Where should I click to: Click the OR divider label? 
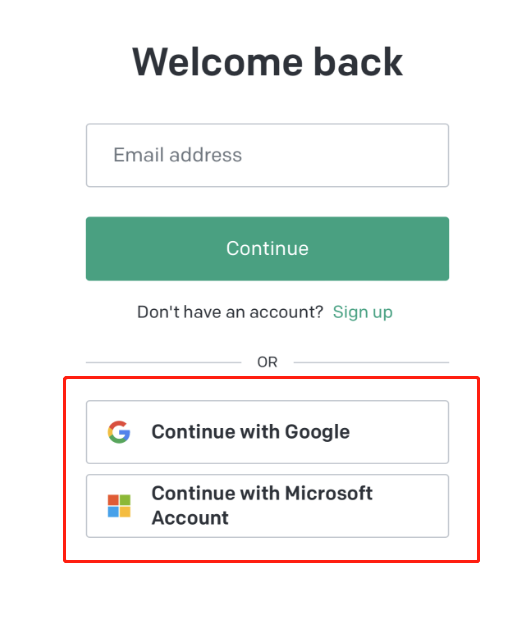(267, 362)
